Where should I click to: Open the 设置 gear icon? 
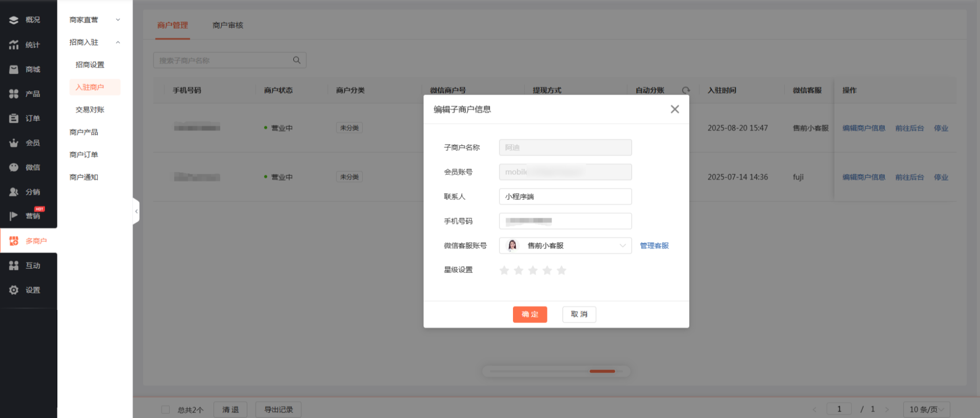[x=14, y=290]
